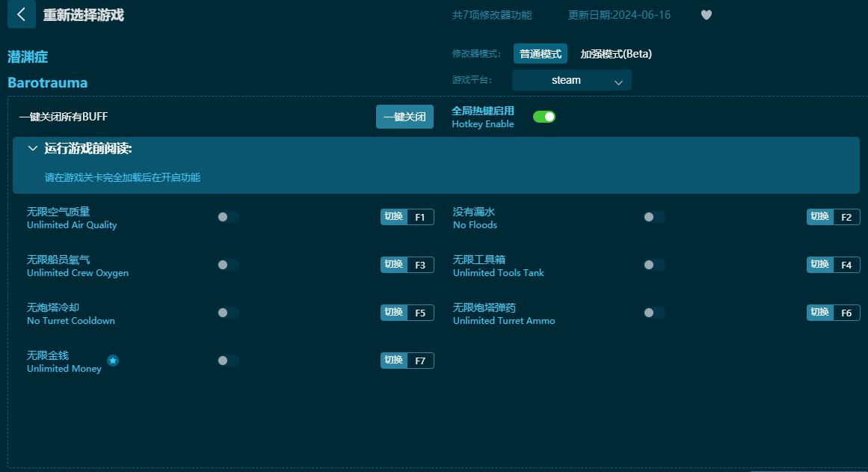Click the Unlimited Money label
Image resolution: width=868 pixels, height=472 pixels.
coord(64,369)
